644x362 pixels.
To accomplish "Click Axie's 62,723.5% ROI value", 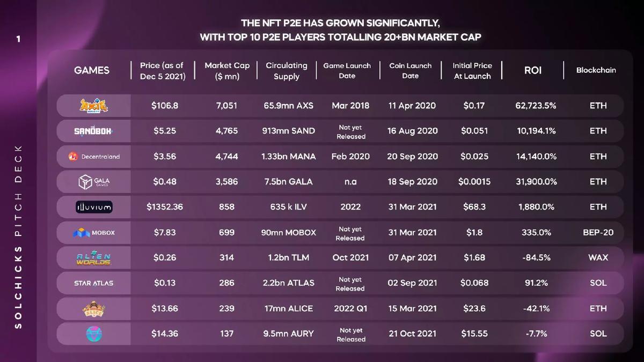I will (536, 106).
